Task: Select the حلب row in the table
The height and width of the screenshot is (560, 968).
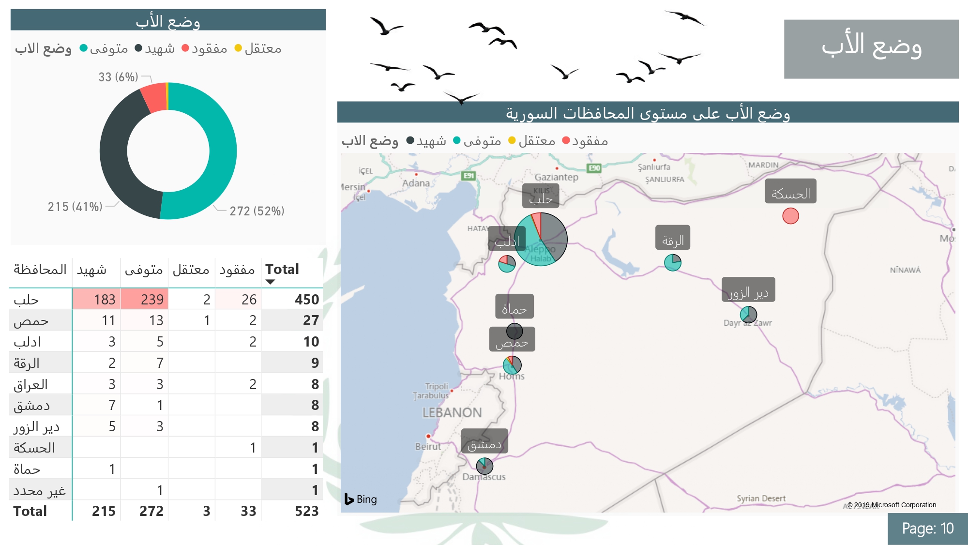Action: [26, 300]
